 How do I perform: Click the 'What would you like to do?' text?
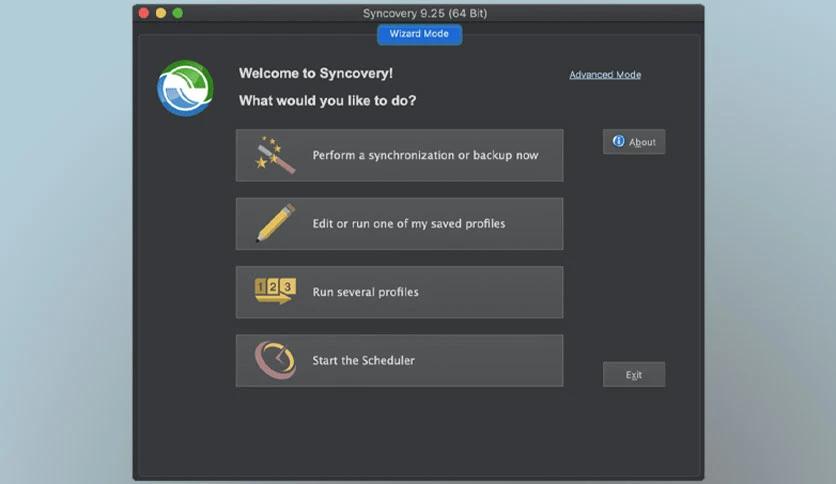pos(327,101)
